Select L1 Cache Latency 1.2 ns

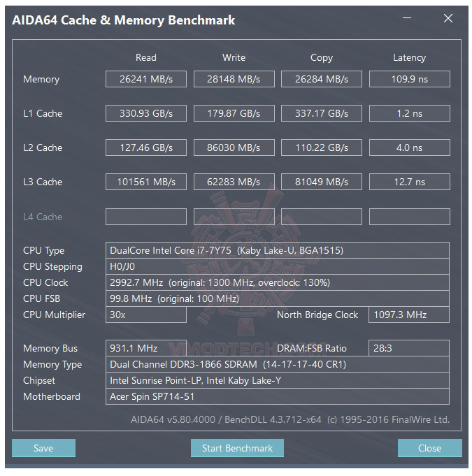[410, 113]
